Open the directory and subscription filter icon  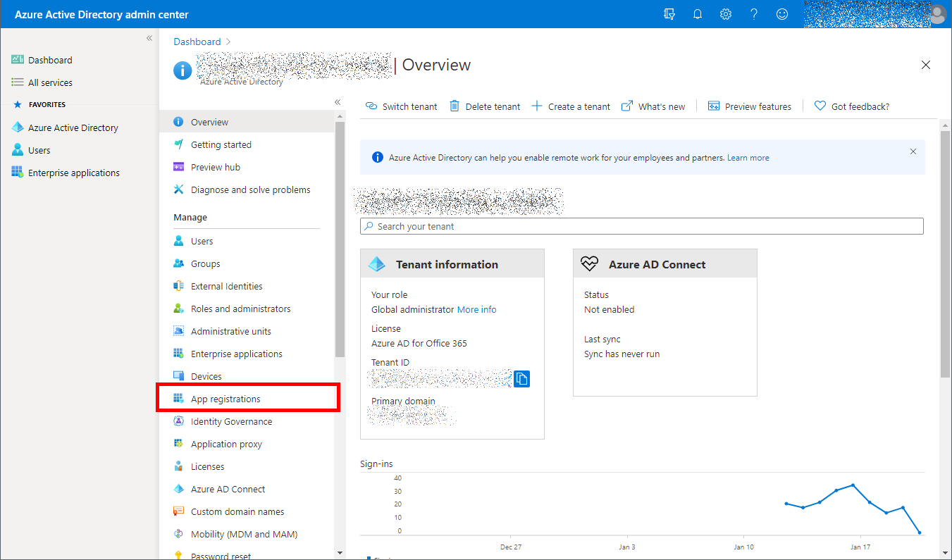(669, 14)
